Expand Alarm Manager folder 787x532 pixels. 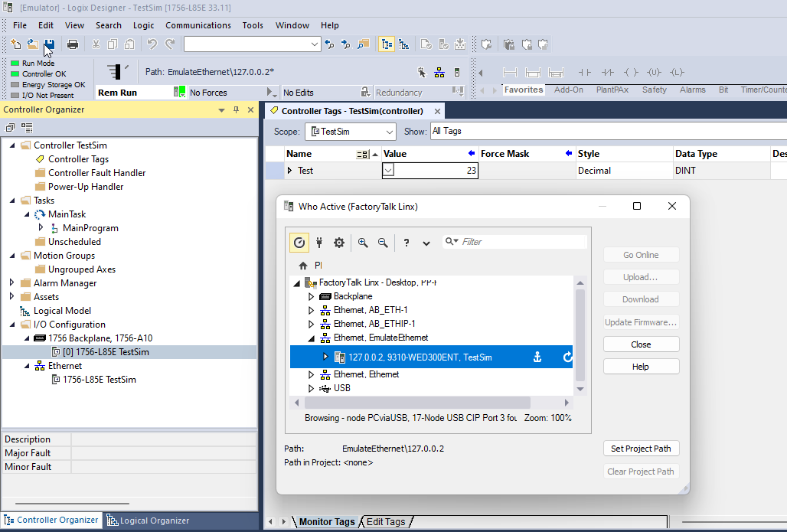12,282
